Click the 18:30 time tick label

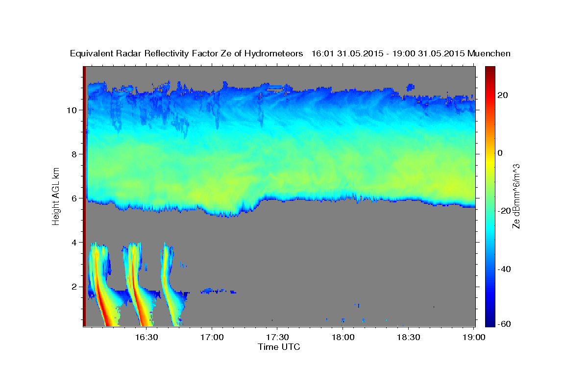409,338
